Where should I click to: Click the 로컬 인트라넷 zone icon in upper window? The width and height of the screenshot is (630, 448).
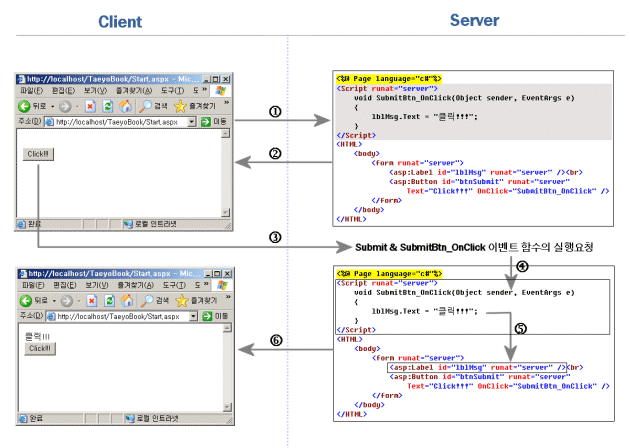pyautogui.click(x=128, y=224)
